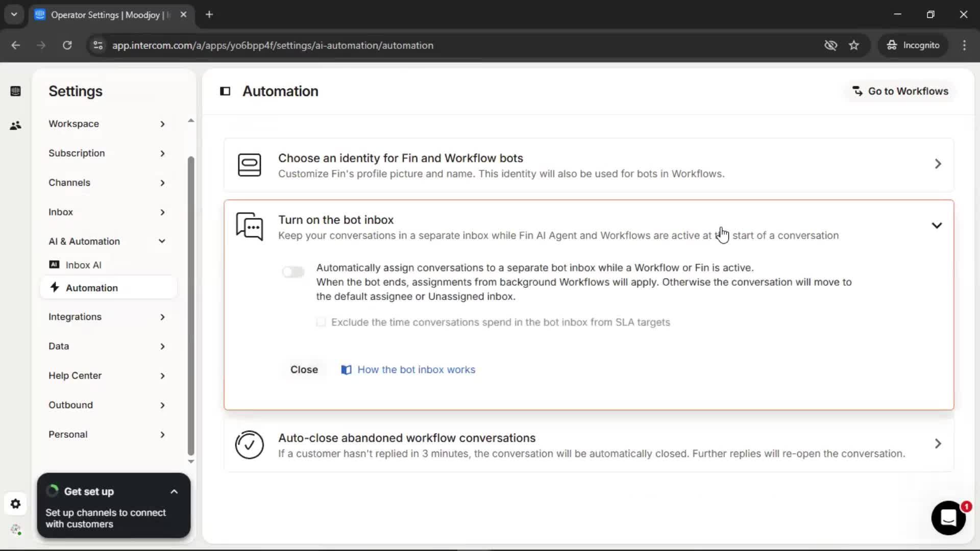Expand the Help Center settings section

(107, 376)
